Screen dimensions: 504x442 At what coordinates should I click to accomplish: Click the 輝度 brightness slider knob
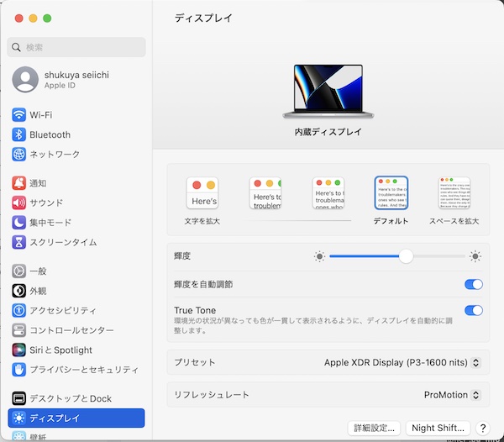coord(406,256)
